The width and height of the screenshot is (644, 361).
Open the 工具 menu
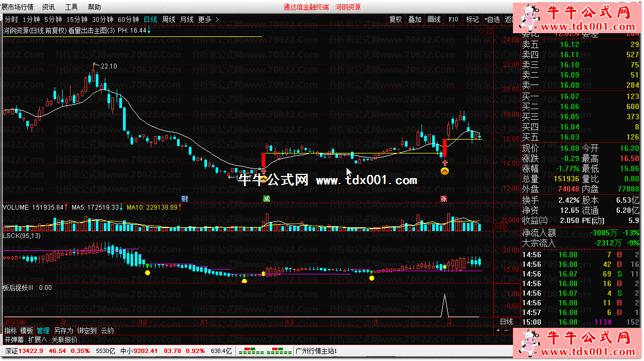pos(71,7)
